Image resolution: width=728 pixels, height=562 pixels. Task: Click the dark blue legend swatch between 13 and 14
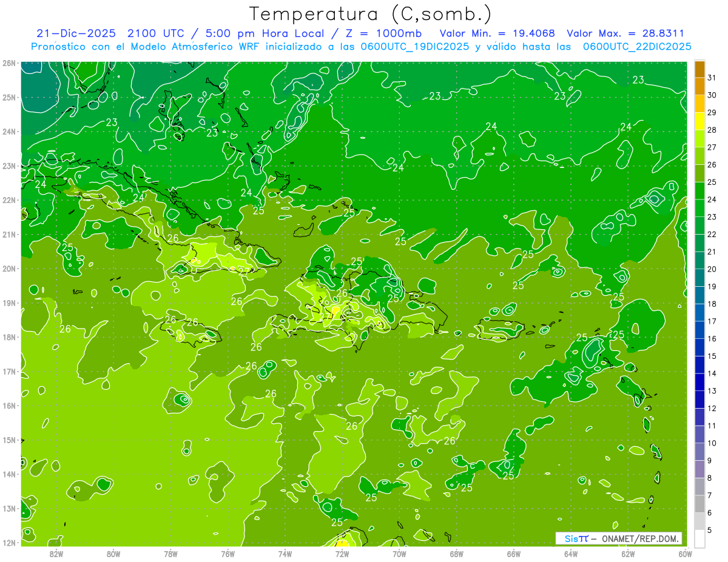click(x=699, y=383)
